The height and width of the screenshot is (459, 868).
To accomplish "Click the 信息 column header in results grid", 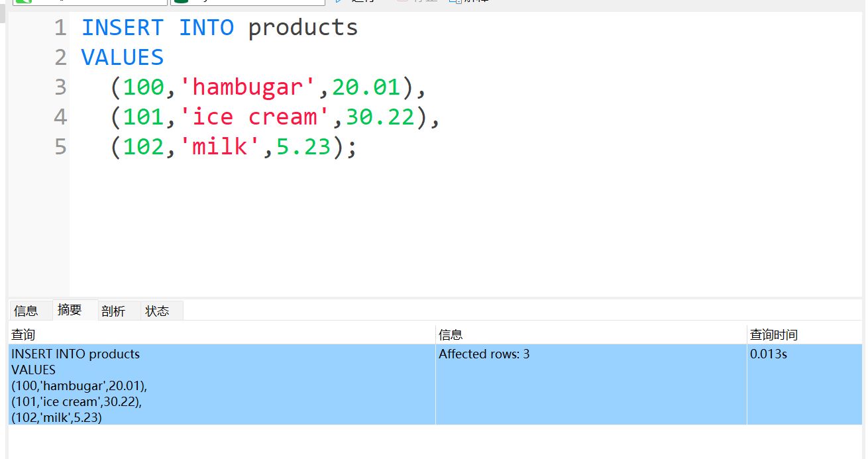I will point(451,335).
